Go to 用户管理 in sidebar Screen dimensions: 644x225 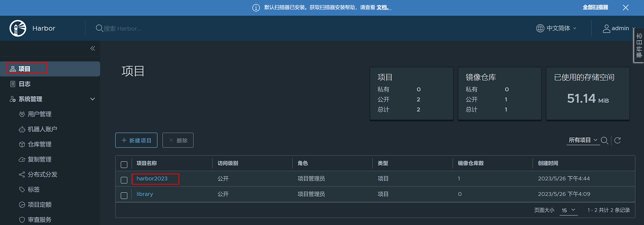click(x=39, y=114)
